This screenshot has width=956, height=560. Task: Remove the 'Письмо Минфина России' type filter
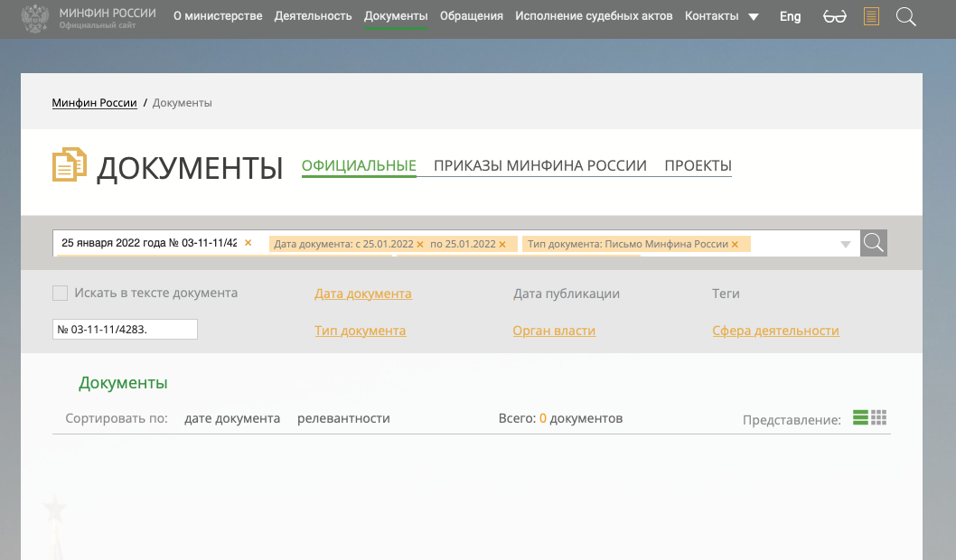click(735, 245)
